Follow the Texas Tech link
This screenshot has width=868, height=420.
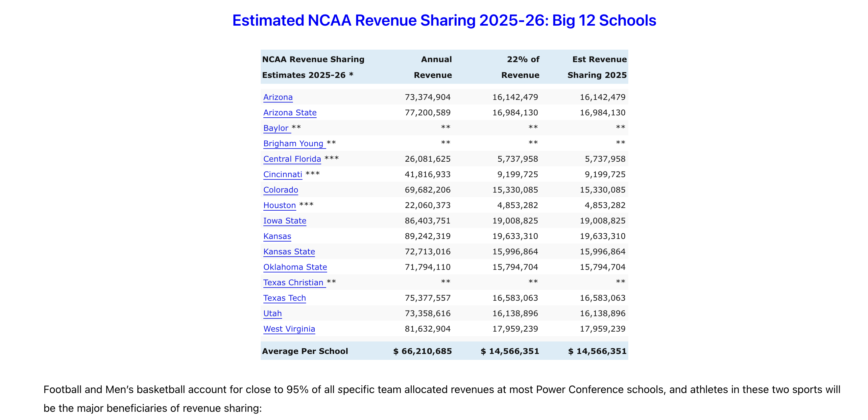coord(284,298)
